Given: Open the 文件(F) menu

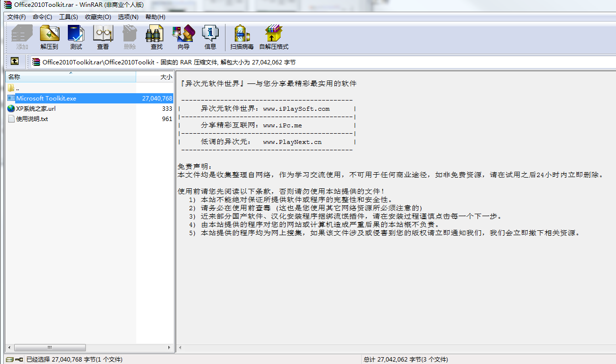Looking at the screenshot, I should click(x=17, y=17).
